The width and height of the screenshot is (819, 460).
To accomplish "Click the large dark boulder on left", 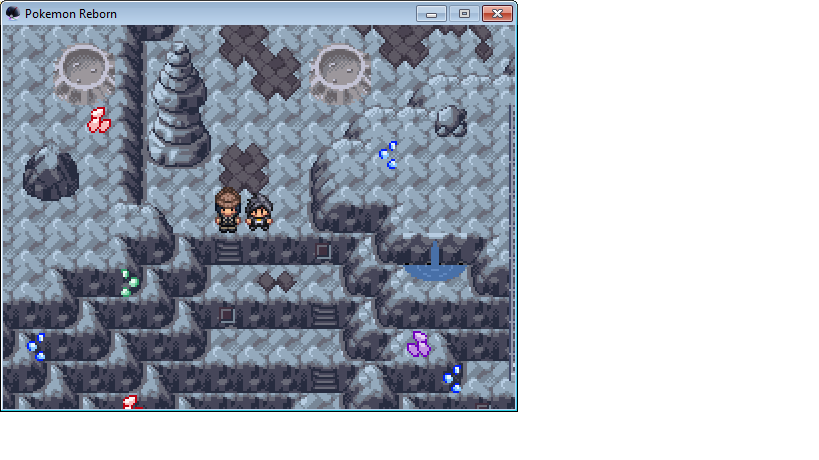I will click(50, 174).
